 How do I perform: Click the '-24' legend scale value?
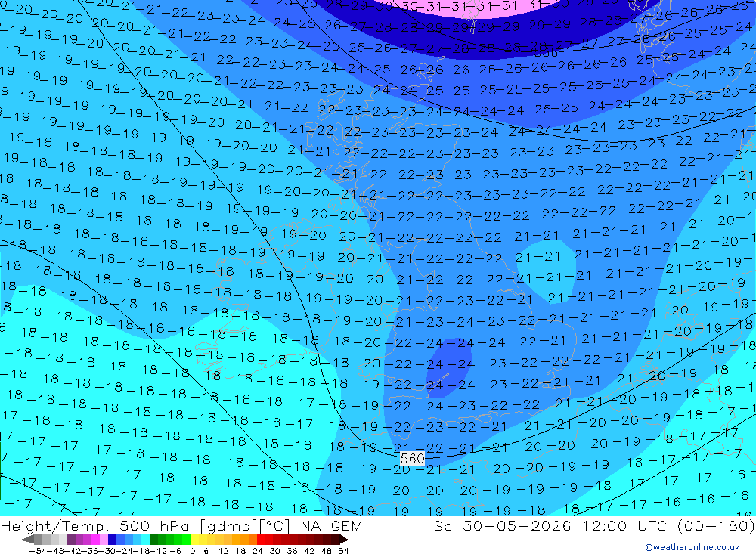pos(125,551)
